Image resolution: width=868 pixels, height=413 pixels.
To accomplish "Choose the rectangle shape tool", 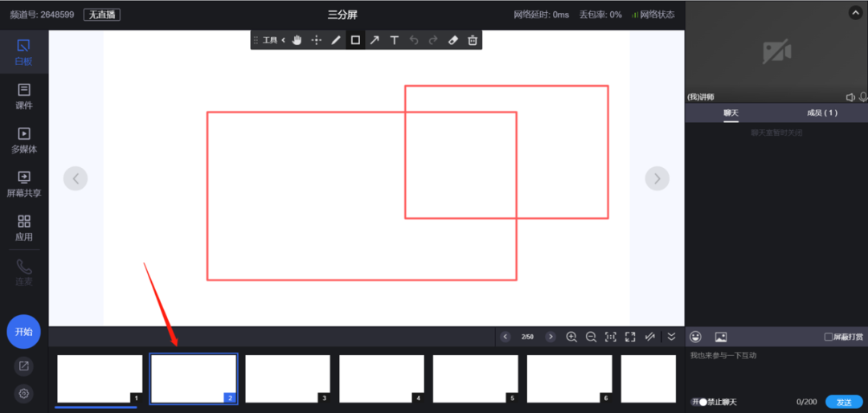I will click(x=355, y=40).
